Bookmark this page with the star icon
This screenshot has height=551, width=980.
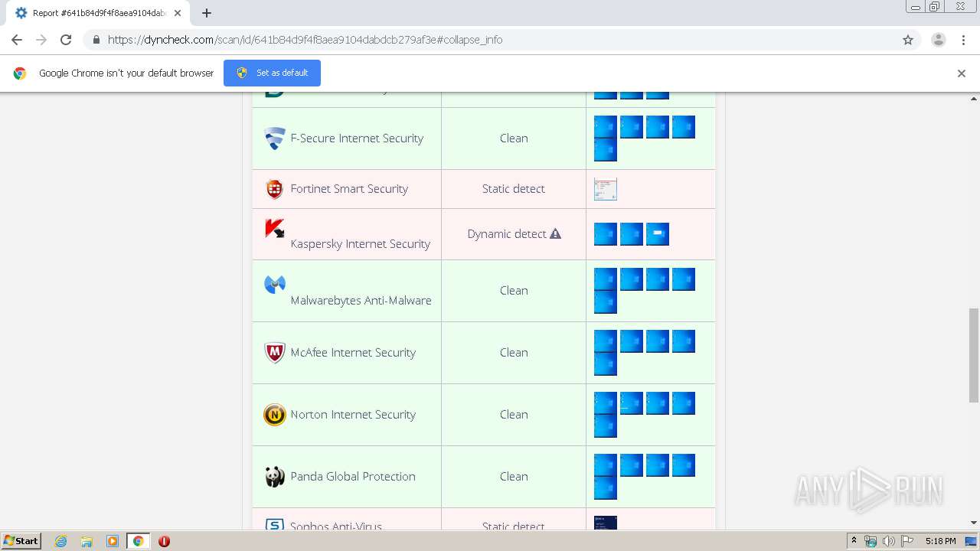point(908,40)
